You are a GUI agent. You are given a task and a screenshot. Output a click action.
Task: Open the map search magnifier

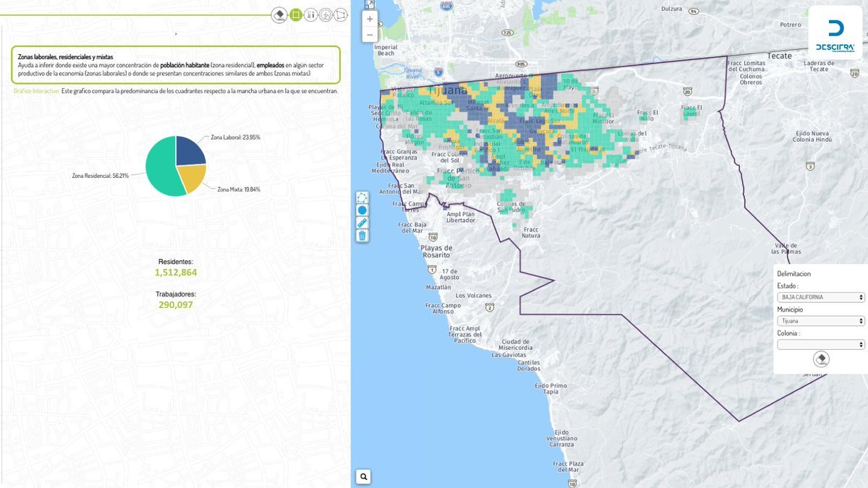[x=364, y=476]
